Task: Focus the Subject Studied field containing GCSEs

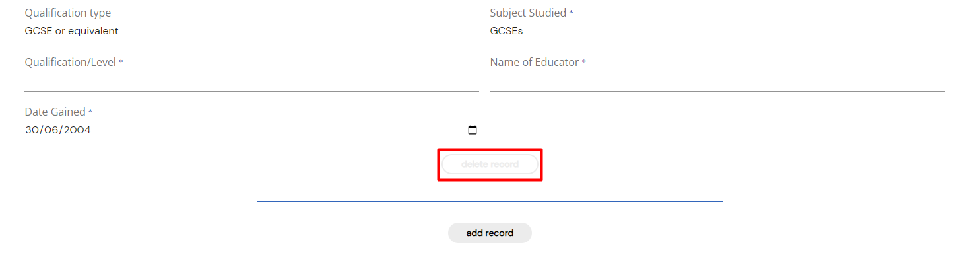Action: point(717,31)
